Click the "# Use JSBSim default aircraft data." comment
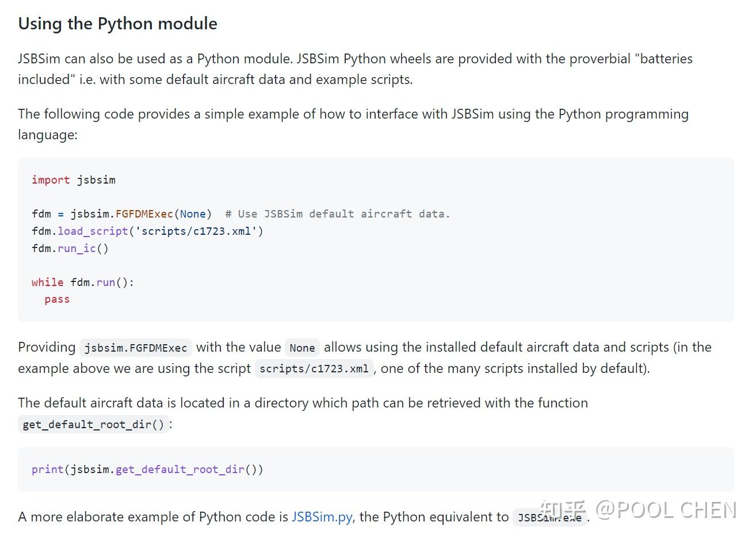Viewport: 756px width, 541px height. coord(337,214)
